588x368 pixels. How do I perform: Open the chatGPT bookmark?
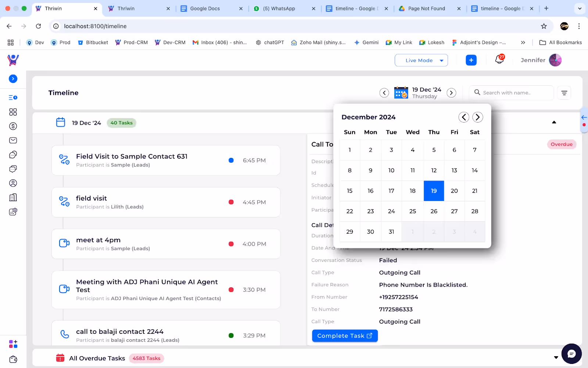(x=270, y=43)
